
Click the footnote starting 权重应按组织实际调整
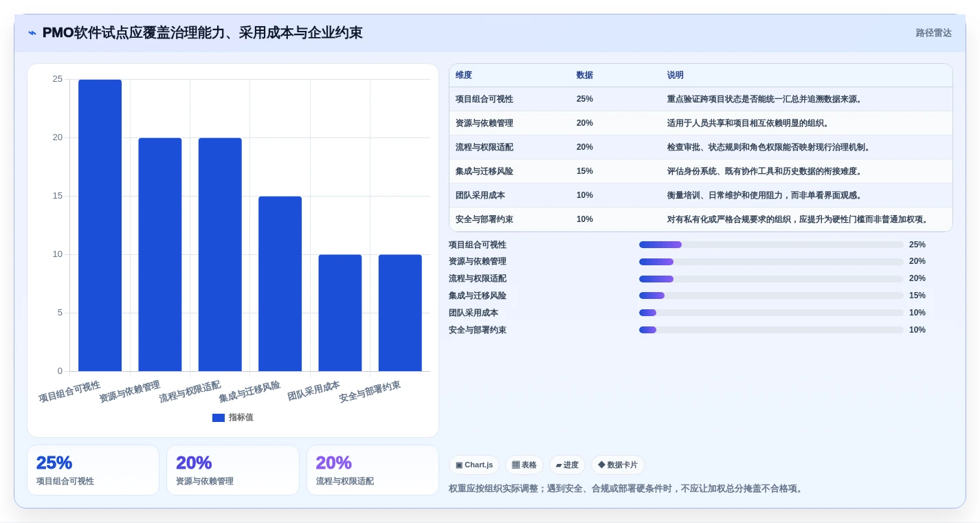click(x=625, y=489)
